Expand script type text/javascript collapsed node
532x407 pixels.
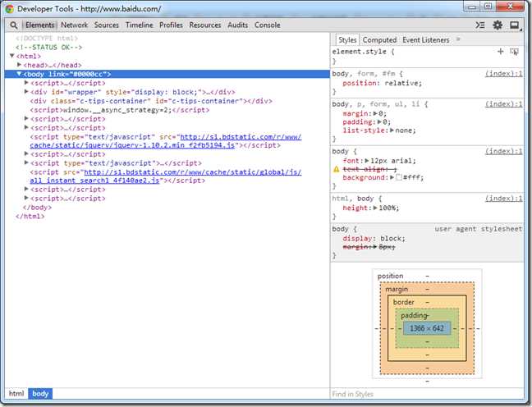26,162
